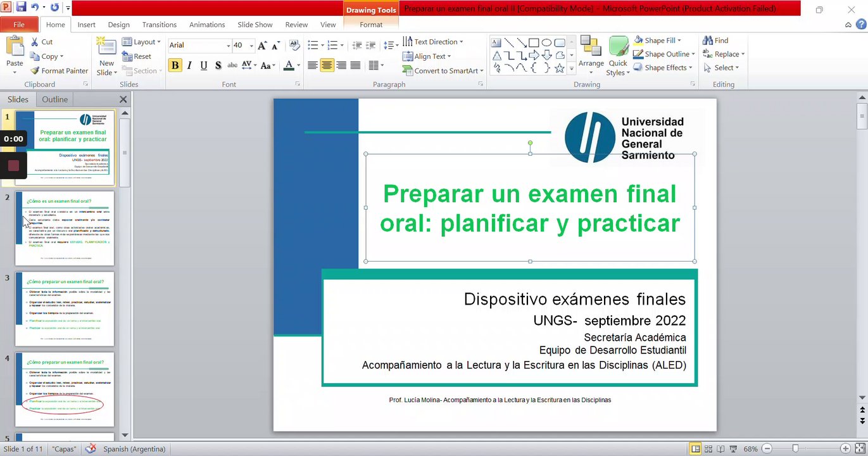The image size is (868, 456).
Task: Open the Drawing Tools Format tab
Action: tap(371, 25)
